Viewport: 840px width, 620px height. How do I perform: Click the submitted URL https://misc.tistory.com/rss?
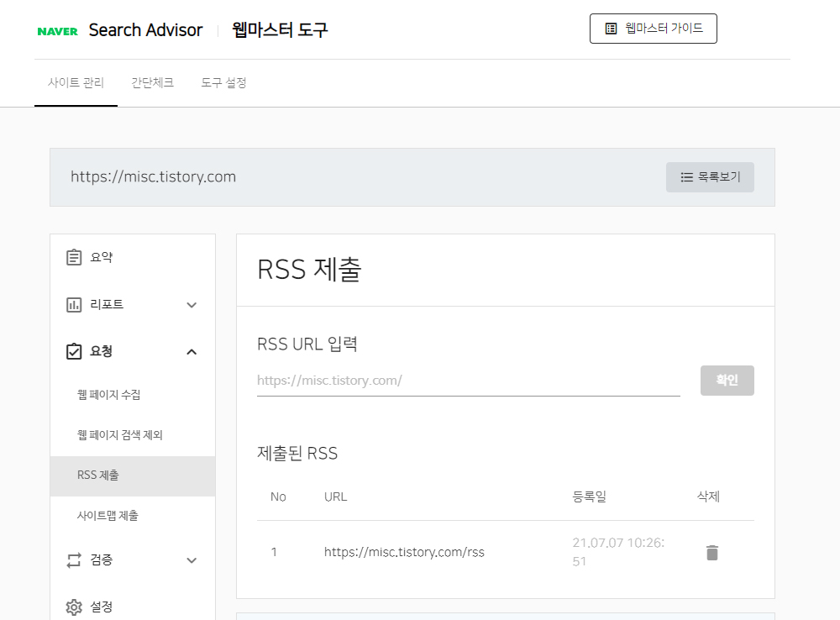(x=405, y=552)
